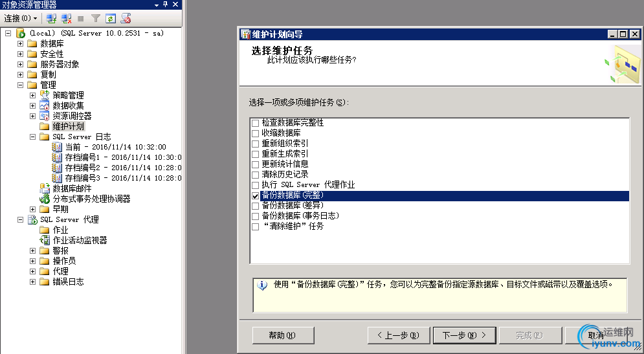
Task: Click the (local) server icon
Action: (x=21, y=33)
